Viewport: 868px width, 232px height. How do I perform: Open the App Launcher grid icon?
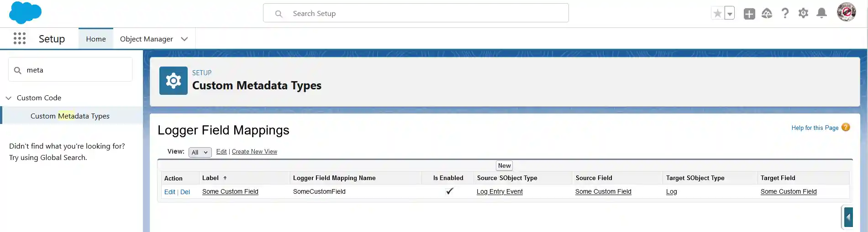[x=20, y=38]
